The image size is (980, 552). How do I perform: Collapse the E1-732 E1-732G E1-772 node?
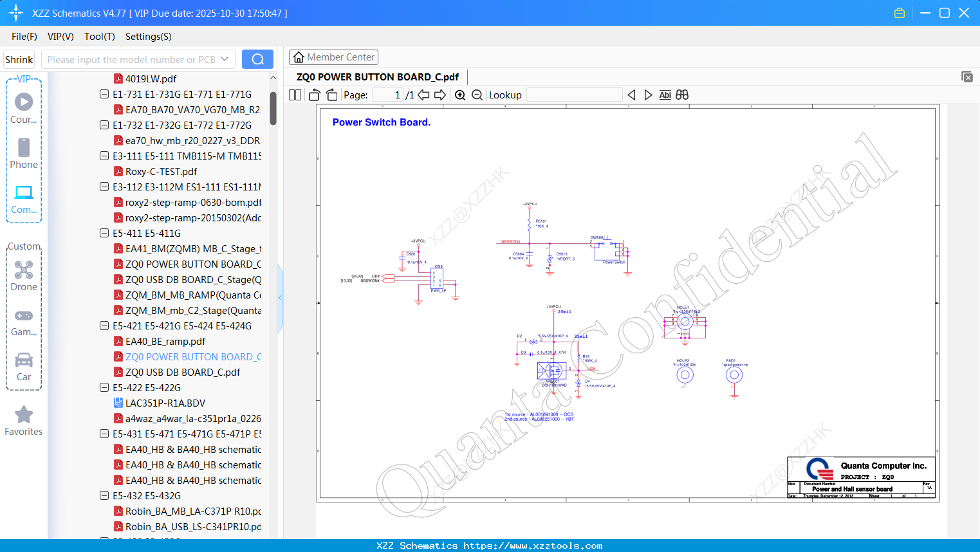click(x=104, y=125)
